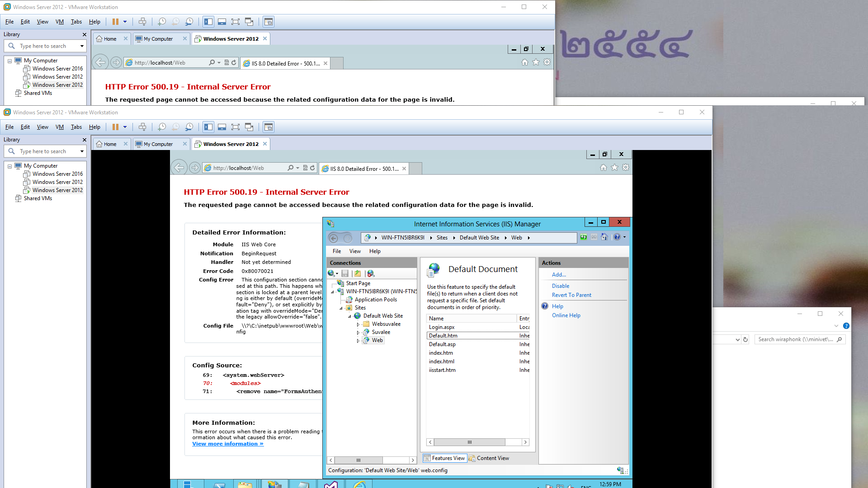Click the IE forward button in front window
The image size is (868, 488).
[x=195, y=168]
